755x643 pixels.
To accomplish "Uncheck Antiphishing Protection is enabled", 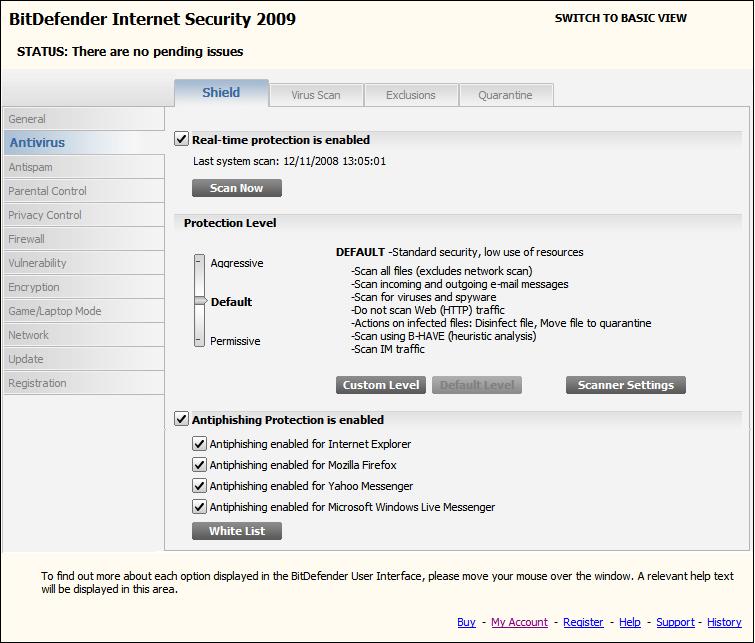I will coord(181,419).
